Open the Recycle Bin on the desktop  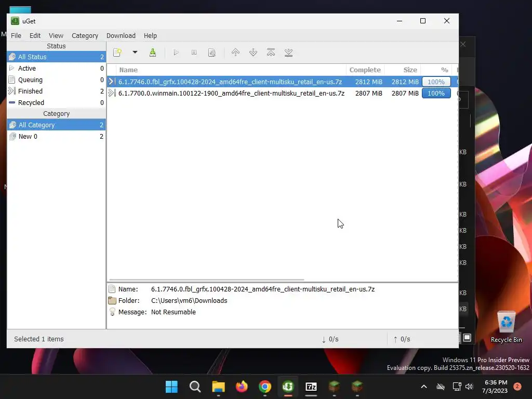pyautogui.click(x=506, y=327)
